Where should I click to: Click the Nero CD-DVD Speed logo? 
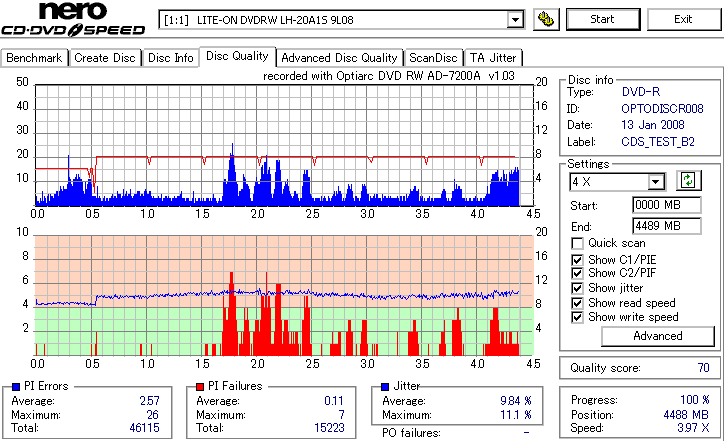(73, 19)
